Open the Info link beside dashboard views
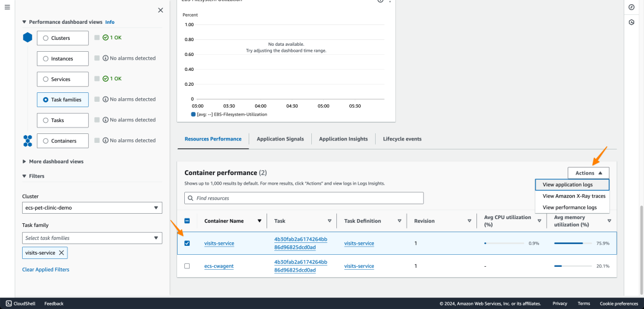Image resolution: width=644 pixels, height=309 pixels. (110, 22)
